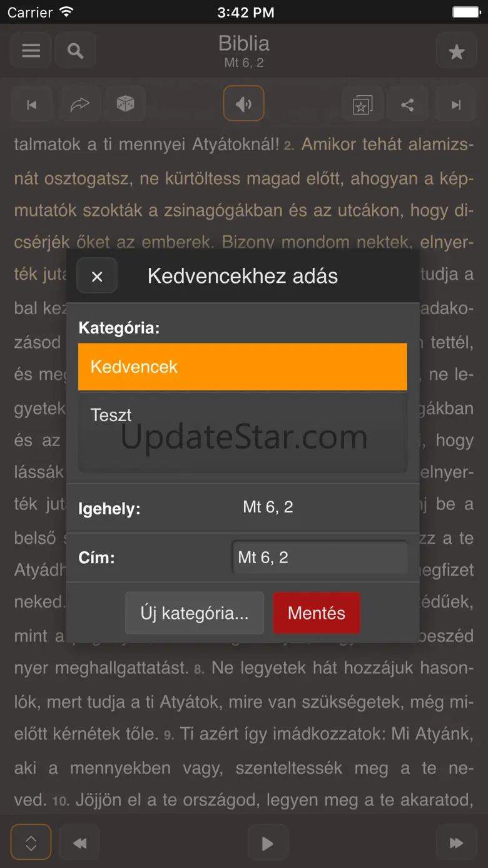The height and width of the screenshot is (868, 488).
Task: Open the hamburger menu icon
Action: click(x=31, y=51)
